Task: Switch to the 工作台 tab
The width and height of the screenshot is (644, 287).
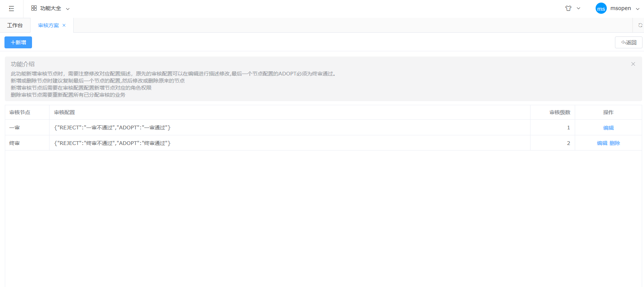Action: 15,25
